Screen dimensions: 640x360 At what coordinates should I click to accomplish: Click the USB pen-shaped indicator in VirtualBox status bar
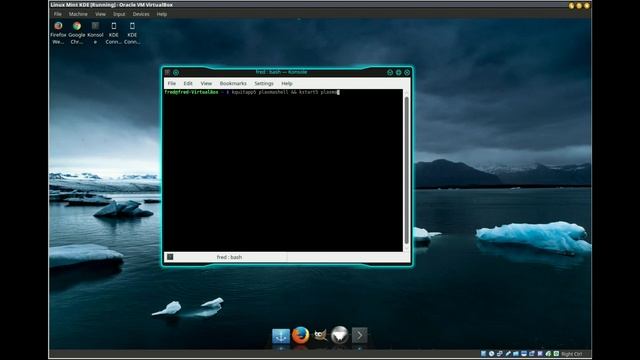[x=508, y=353]
